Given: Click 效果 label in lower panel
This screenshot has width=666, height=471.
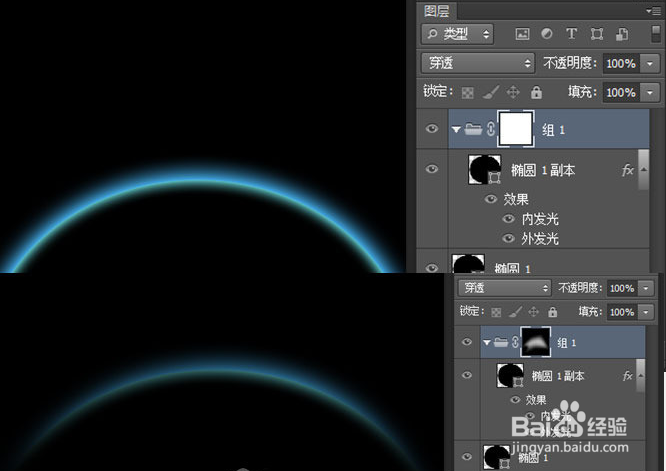Looking at the screenshot, I should 536,400.
